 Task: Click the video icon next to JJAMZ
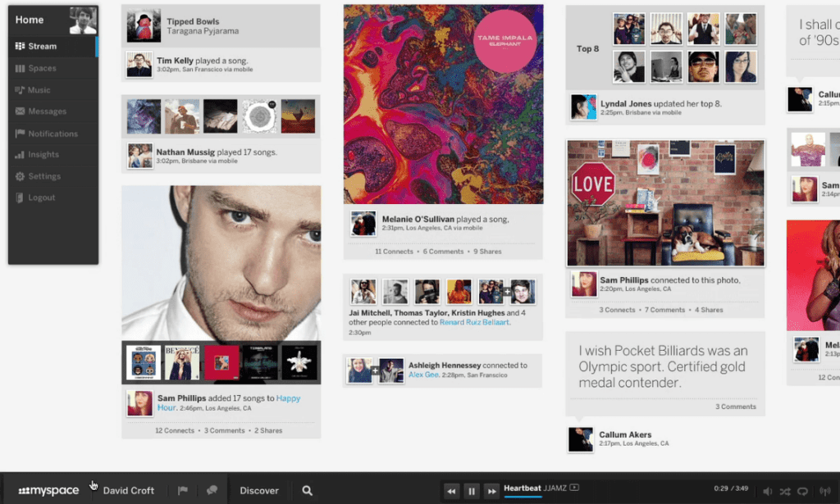click(574, 488)
